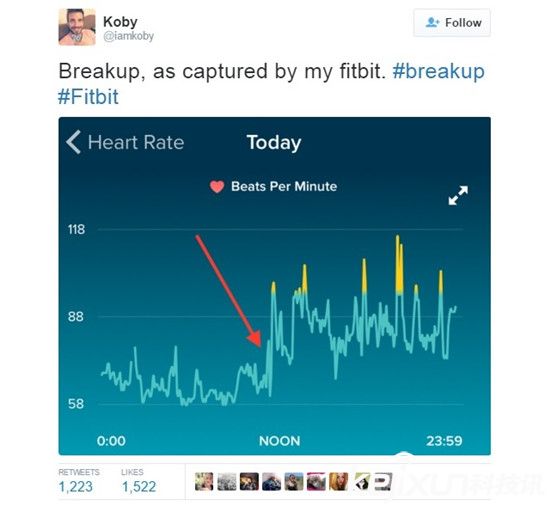Open the first liker's avatar thumbnail
The width and height of the screenshot is (550, 506).
(x=204, y=481)
